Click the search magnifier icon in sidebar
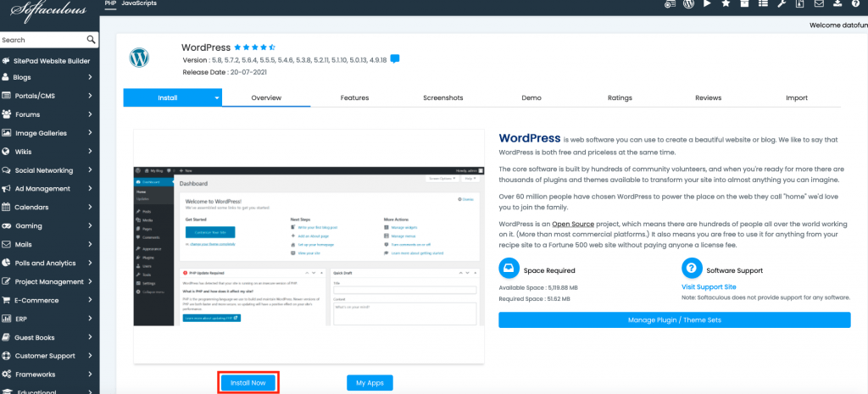This screenshot has height=394, width=868. (92, 40)
